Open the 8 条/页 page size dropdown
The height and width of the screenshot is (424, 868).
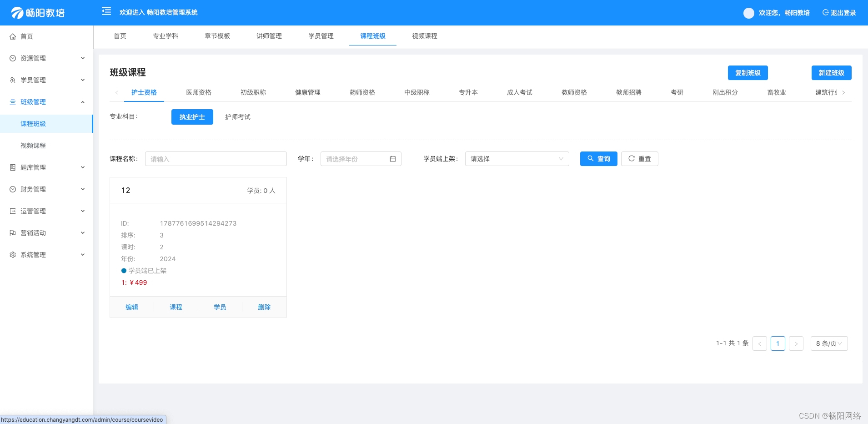click(829, 343)
